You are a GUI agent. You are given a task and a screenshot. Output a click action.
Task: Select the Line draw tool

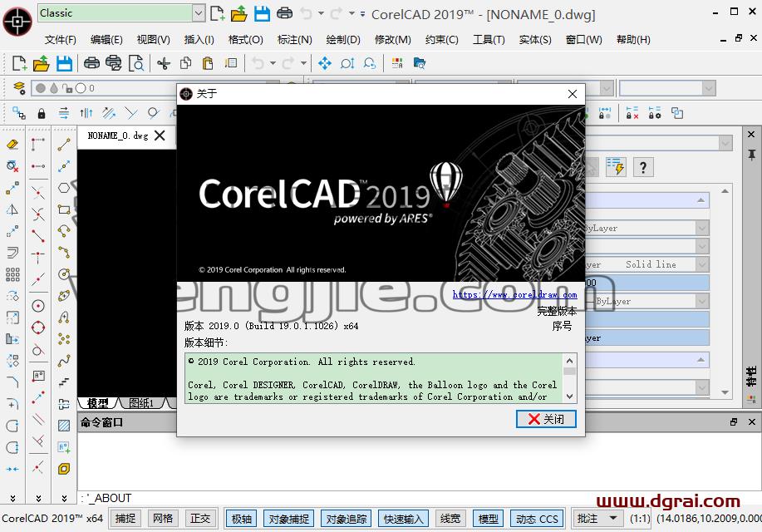point(64,145)
